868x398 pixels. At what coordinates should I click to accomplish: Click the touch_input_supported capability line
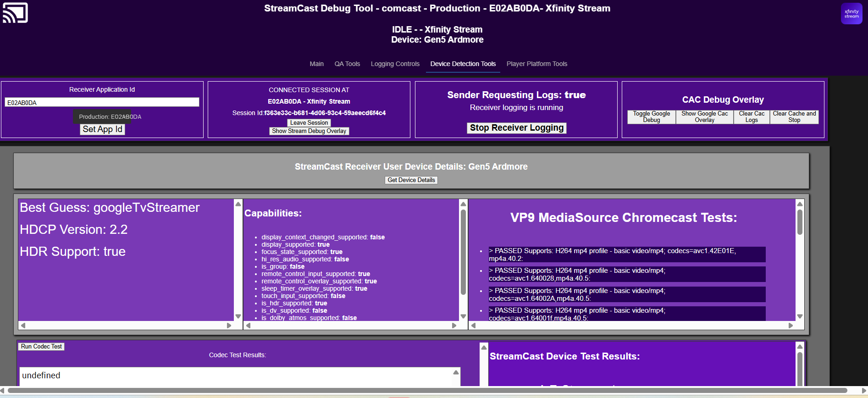[303, 296]
